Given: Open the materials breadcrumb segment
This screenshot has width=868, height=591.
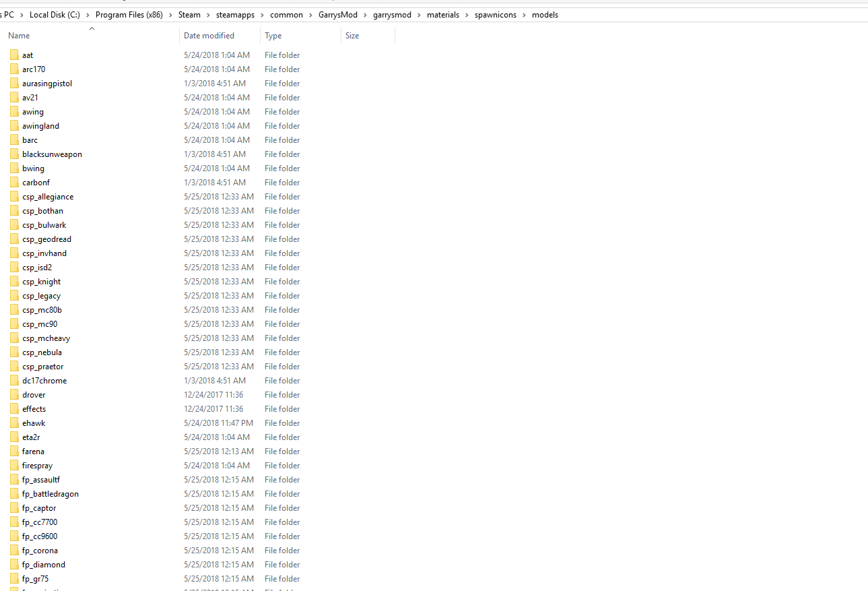Looking at the screenshot, I should coord(443,15).
